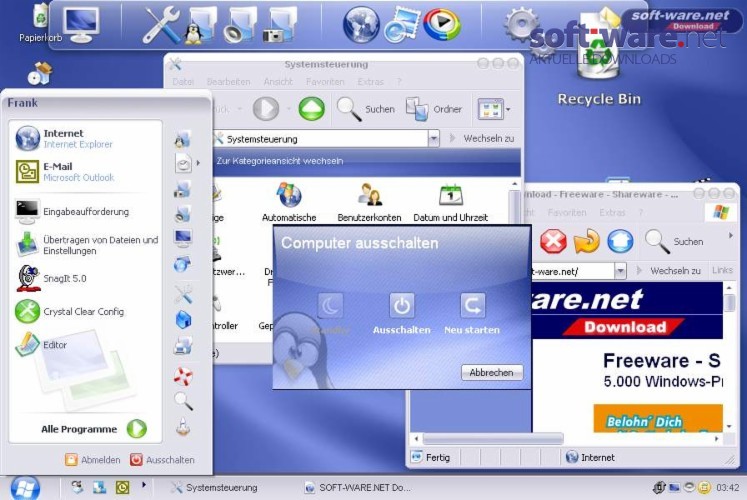Open the penguin folder dock icon
Image resolution: width=747 pixels, height=500 pixels.
[x=200, y=26]
